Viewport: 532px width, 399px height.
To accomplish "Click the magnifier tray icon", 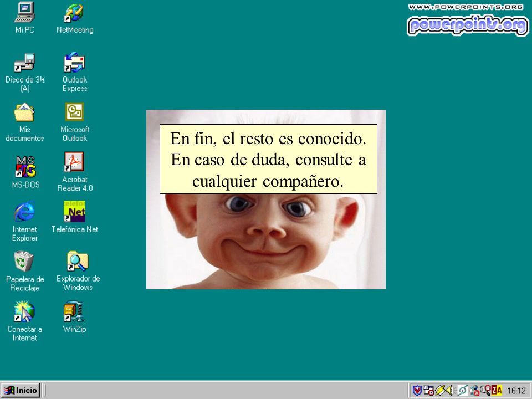I will click(x=485, y=391).
